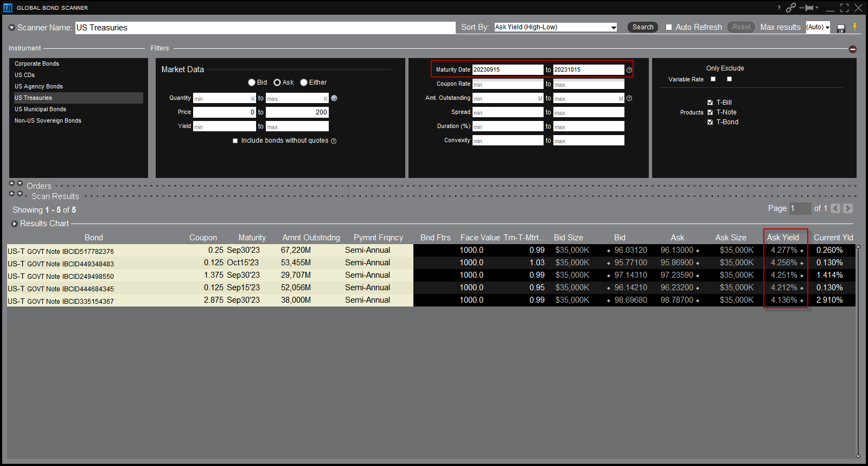Select bond row IBCID517782376

pos(431,250)
